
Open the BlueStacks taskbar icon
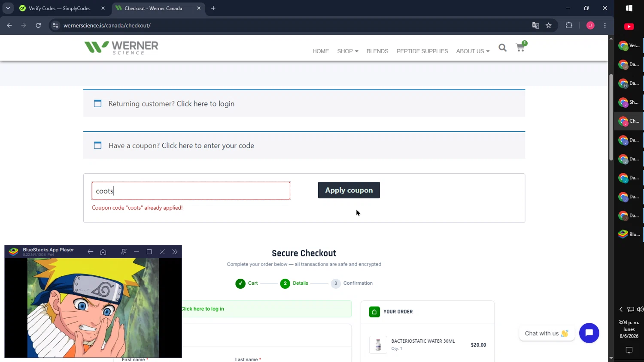point(629,234)
